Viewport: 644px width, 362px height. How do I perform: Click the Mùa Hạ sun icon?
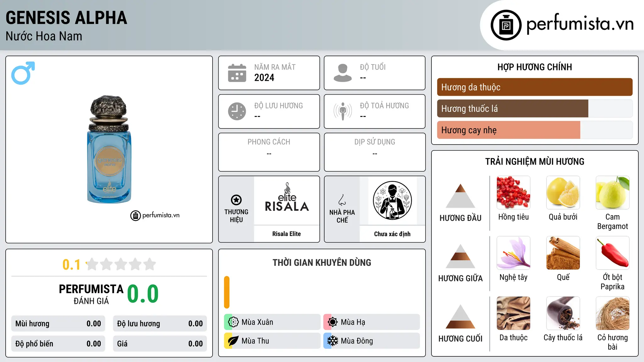(x=333, y=322)
